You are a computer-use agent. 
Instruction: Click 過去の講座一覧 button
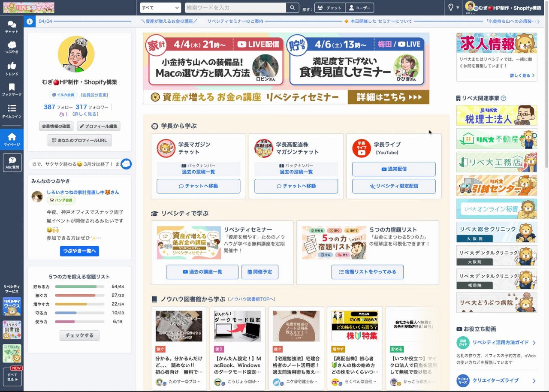tap(202, 272)
